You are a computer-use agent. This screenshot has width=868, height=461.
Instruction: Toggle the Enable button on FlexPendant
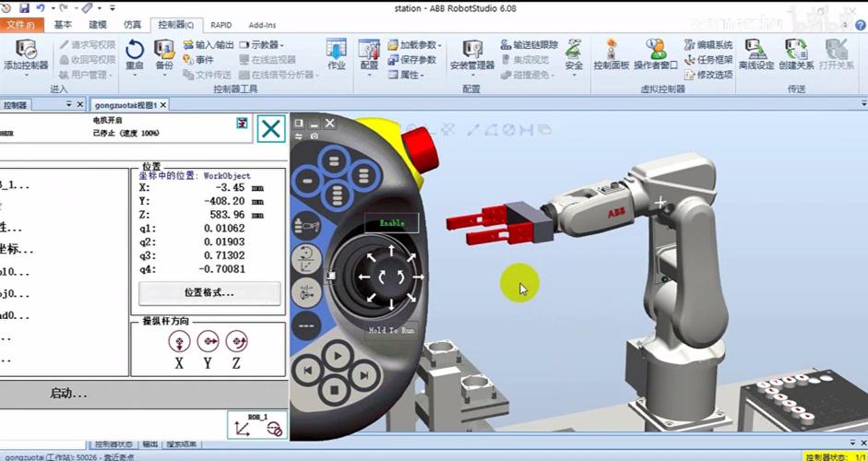tap(391, 223)
